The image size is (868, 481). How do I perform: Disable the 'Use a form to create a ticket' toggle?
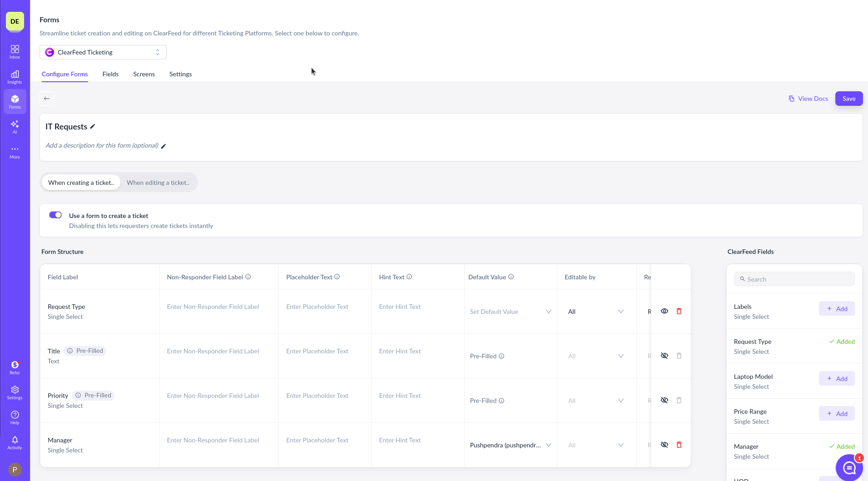click(x=55, y=214)
